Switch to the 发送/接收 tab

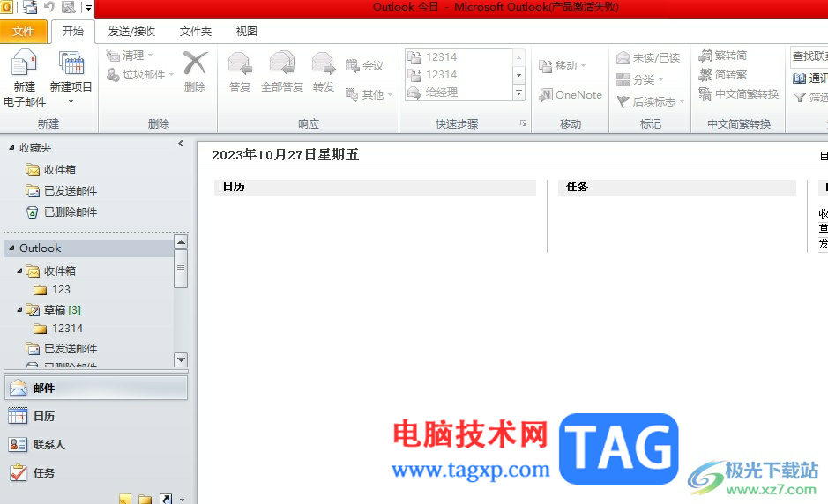tap(131, 31)
